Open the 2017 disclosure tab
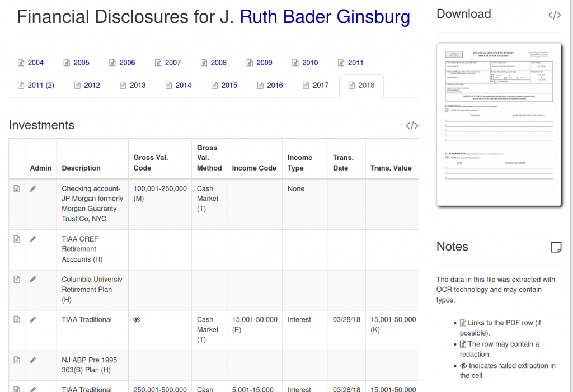 (316, 86)
